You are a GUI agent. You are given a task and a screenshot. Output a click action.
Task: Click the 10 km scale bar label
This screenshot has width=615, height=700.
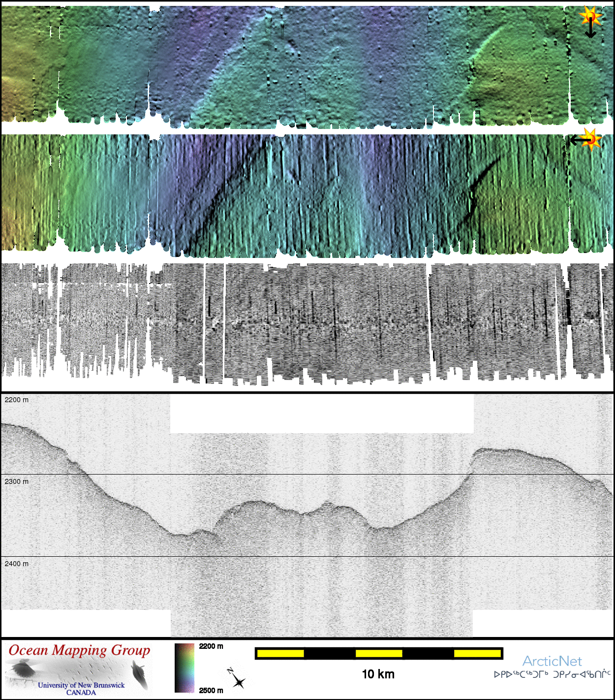click(378, 674)
